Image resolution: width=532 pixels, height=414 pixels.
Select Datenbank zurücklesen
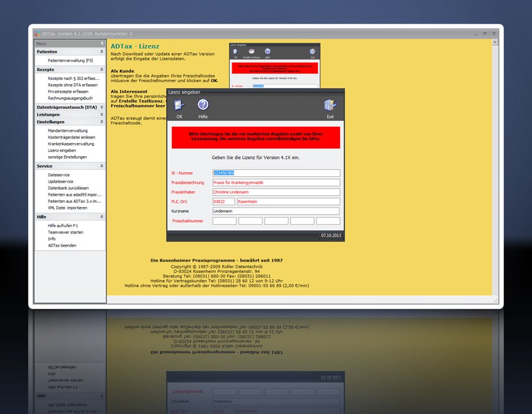coord(68,188)
